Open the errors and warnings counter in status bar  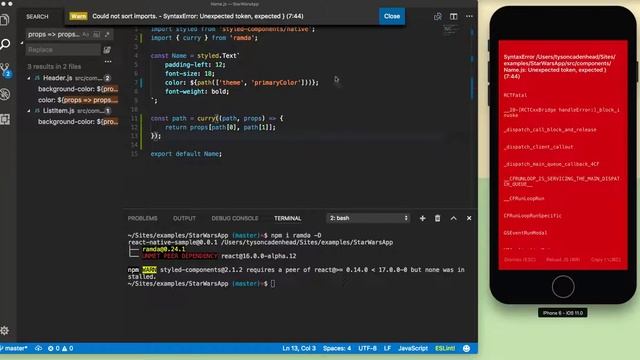60,348
